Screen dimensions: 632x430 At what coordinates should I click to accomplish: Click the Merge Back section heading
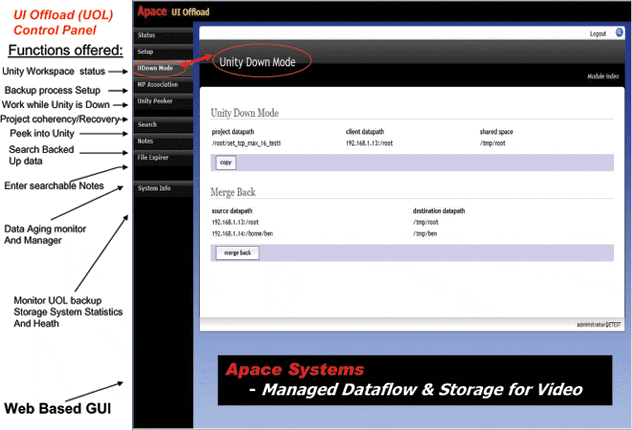(233, 192)
